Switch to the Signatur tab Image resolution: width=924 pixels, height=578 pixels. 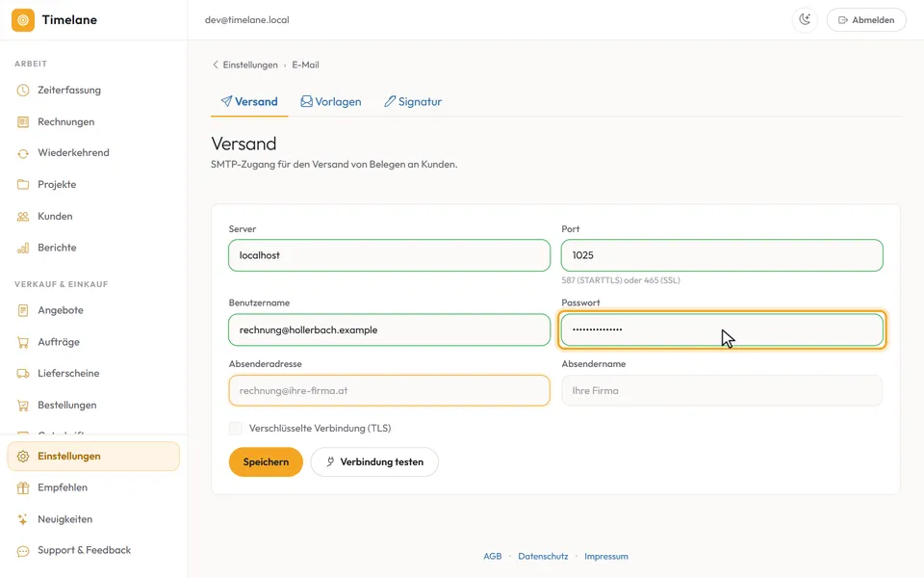pyautogui.click(x=413, y=101)
